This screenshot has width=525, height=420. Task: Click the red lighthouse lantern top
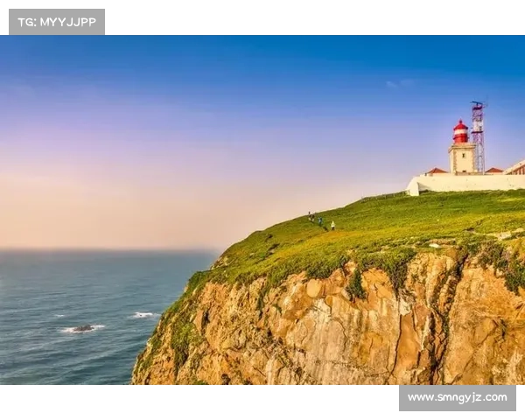[x=460, y=131]
